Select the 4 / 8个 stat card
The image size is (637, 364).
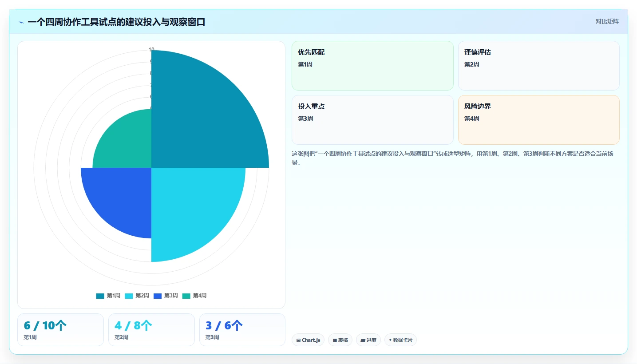click(151, 330)
